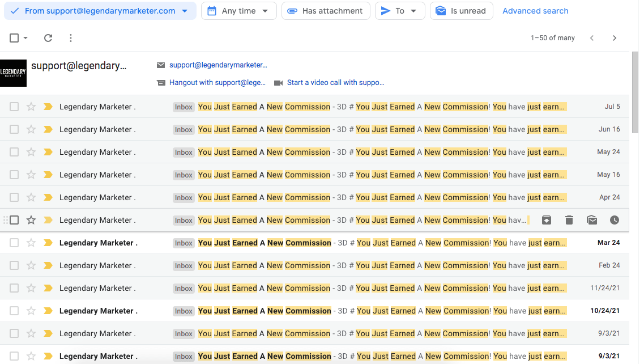644x364 pixels.
Task: Select the 10/24/21 email checkbox
Action: pos(14,311)
